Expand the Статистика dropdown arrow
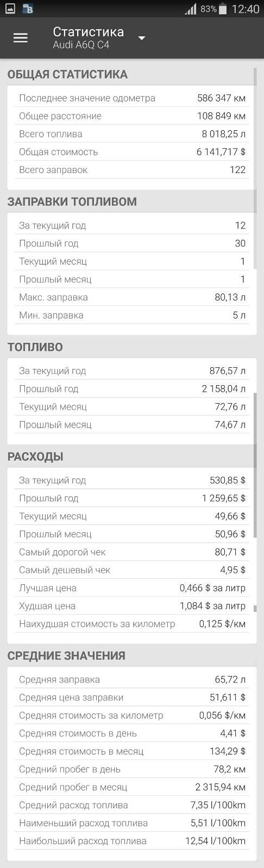This screenshot has width=264, height=868. tap(142, 38)
